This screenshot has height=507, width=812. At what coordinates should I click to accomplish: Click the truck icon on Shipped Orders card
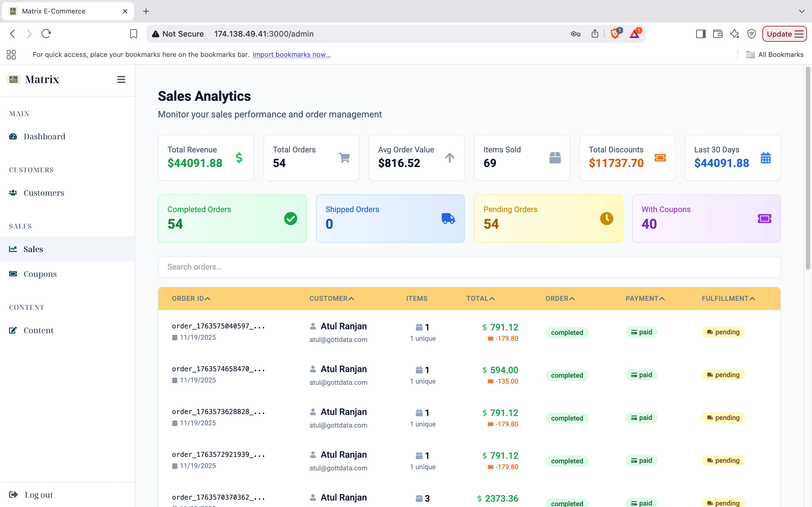click(449, 219)
